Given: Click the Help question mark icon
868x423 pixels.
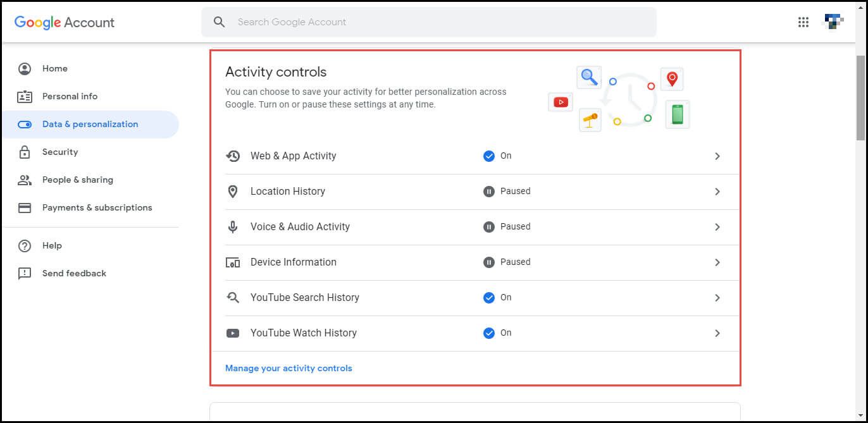Looking at the screenshot, I should pyautogui.click(x=25, y=245).
